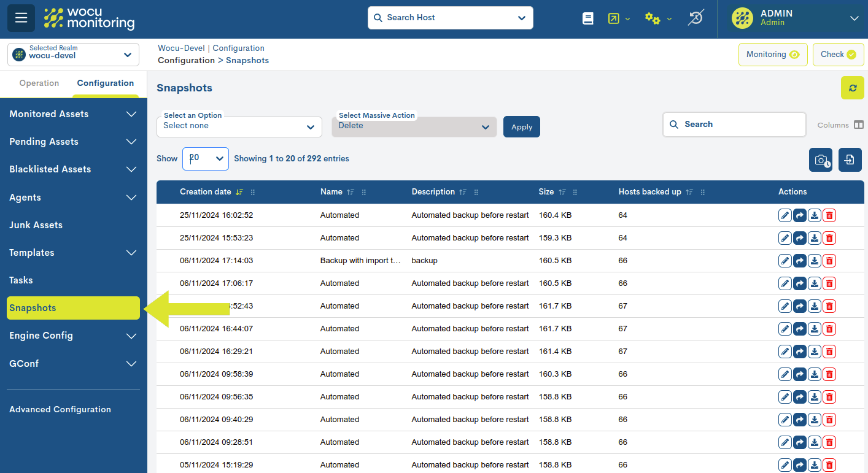Edit the topmost Automated snapshot
868x473 pixels.
[x=785, y=215]
